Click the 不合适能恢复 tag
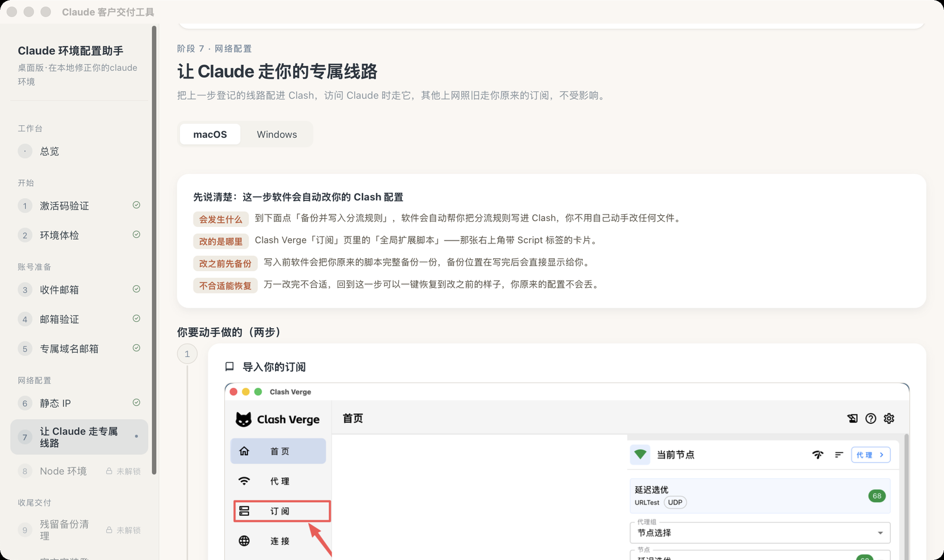Image resolution: width=944 pixels, height=560 pixels. 225,285
